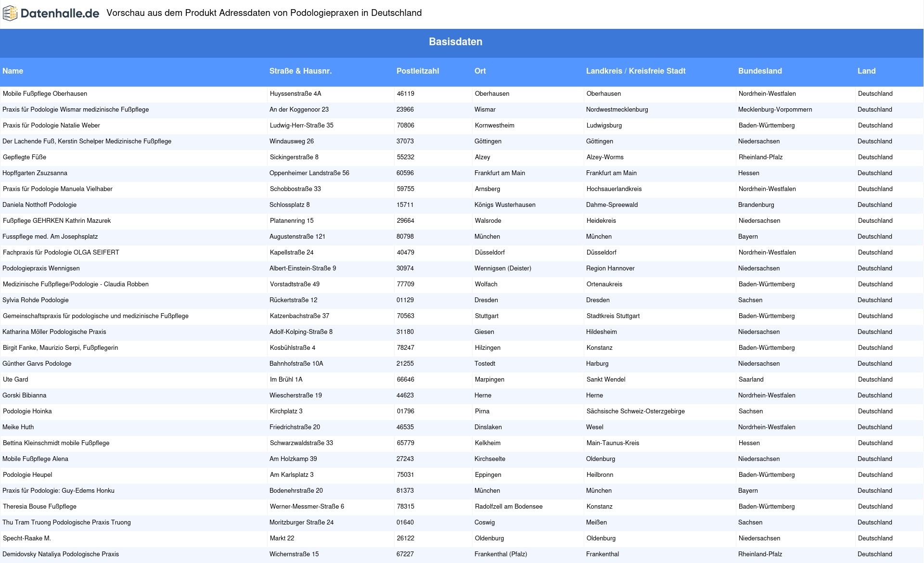Image resolution: width=924 pixels, height=563 pixels.
Task: Click the Datenhalle.de logo icon
Action: tap(10, 13)
